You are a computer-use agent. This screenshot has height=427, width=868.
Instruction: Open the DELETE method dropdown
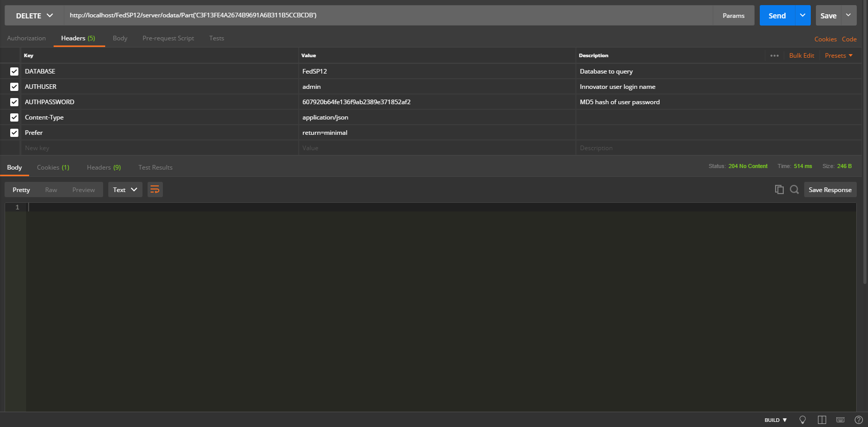tap(34, 16)
